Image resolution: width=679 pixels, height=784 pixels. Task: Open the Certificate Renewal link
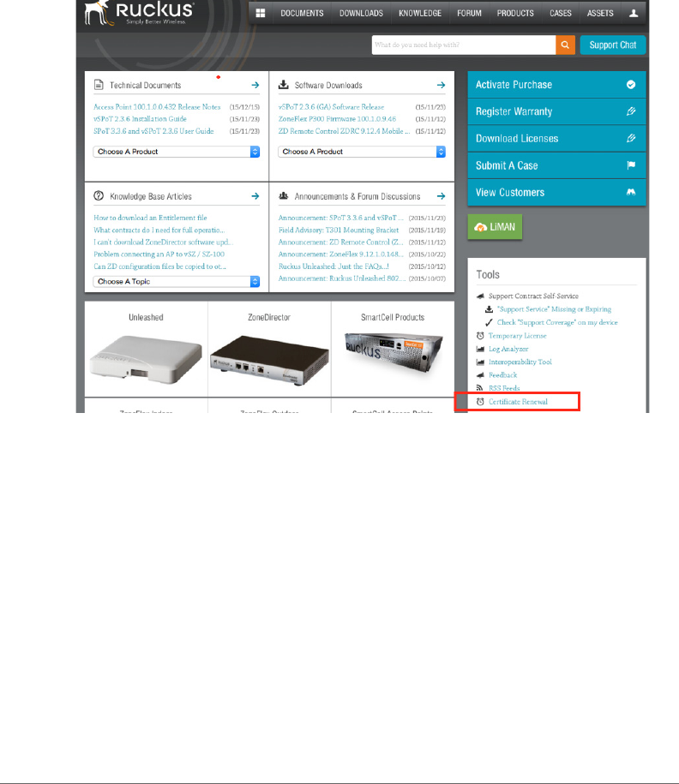click(518, 402)
